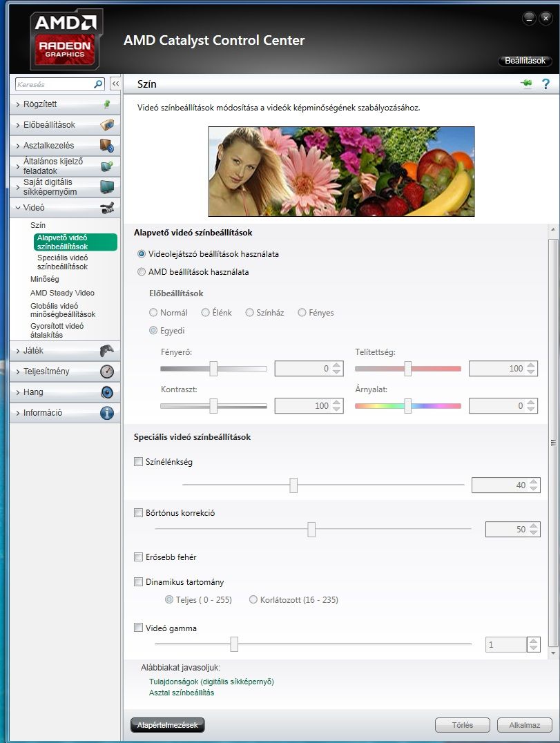Image resolution: width=560 pixels, height=743 pixels.
Task: Click the Alapértelmezések button
Action: [x=168, y=725]
